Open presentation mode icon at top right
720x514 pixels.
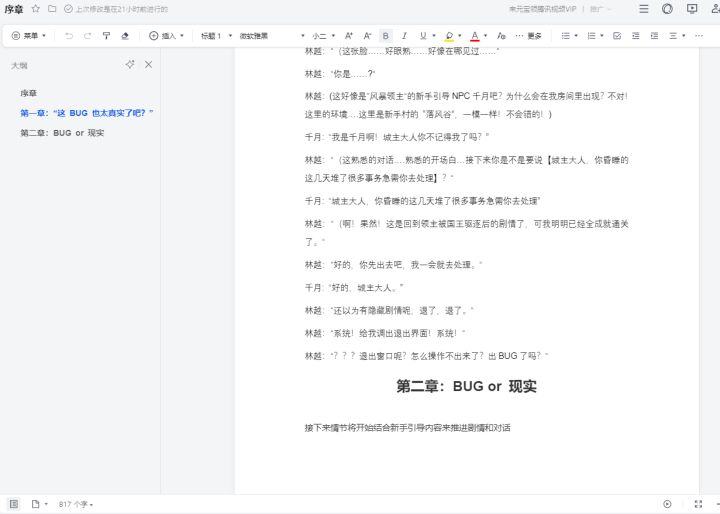coord(692,9)
